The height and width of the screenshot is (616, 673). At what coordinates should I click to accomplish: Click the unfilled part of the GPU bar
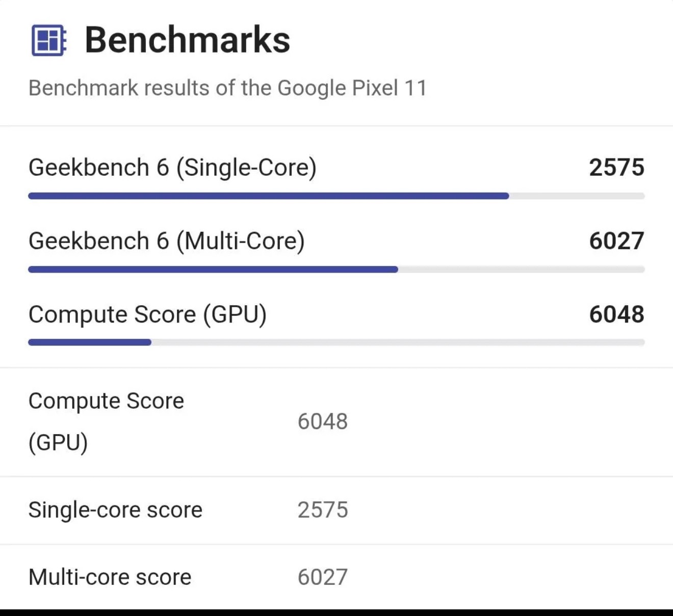coord(398,342)
